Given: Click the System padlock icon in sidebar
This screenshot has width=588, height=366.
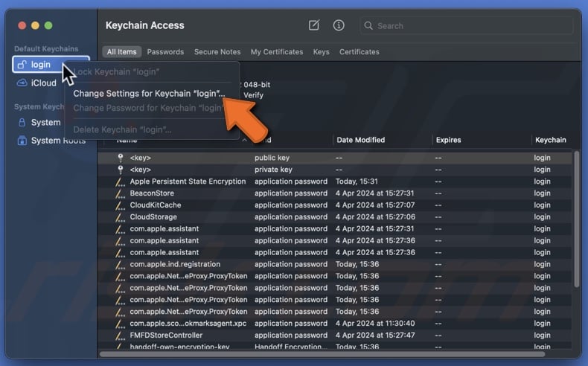Looking at the screenshot, I should click(22, 123).
